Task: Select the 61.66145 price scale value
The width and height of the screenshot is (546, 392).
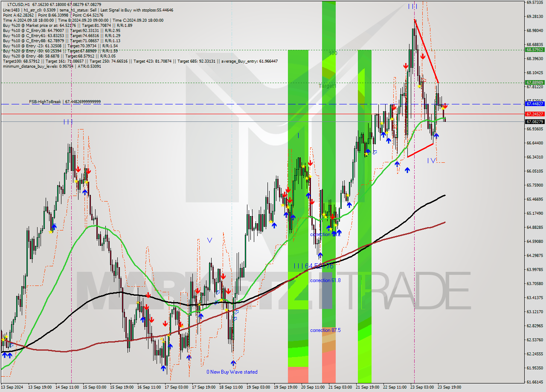Action: (x=534, y=382)
